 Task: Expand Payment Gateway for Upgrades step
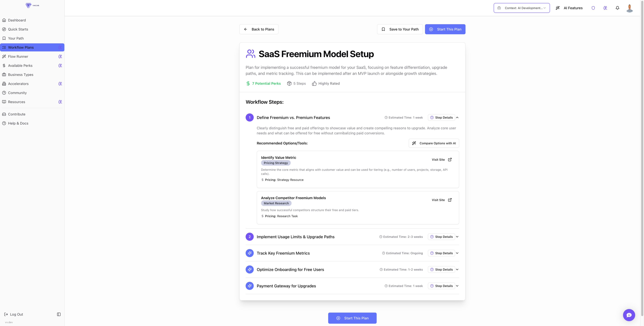457,286
